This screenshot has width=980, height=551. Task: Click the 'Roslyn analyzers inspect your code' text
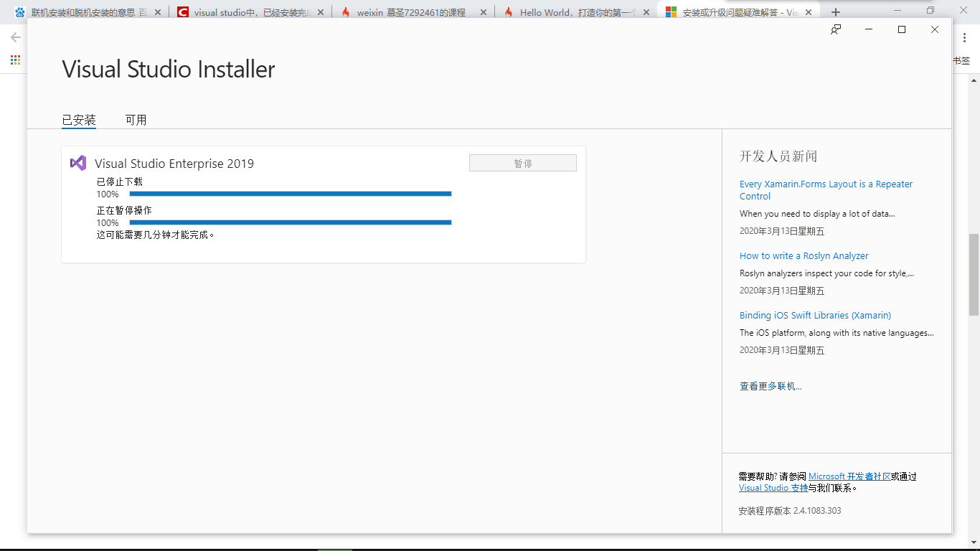pyautogui.click(x=826, y=273)
